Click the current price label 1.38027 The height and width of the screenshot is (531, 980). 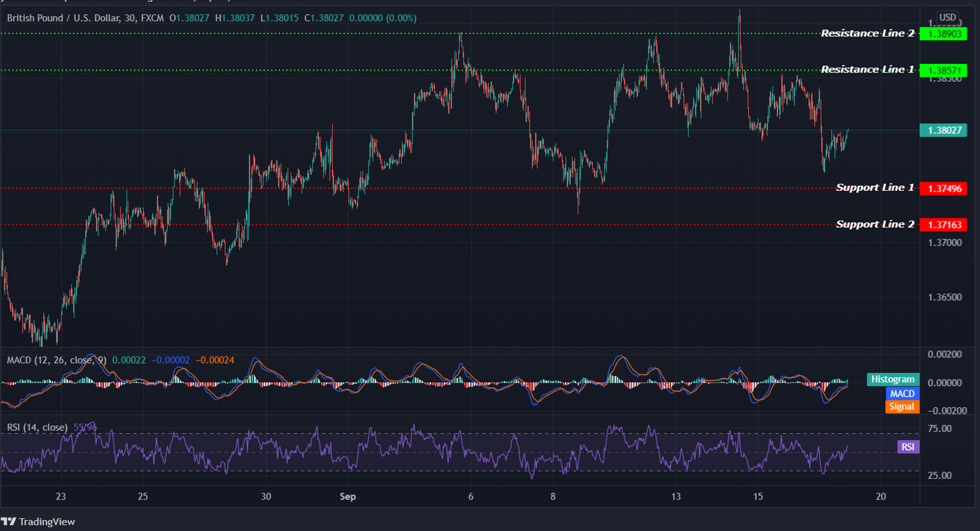(x=943, y=130)
